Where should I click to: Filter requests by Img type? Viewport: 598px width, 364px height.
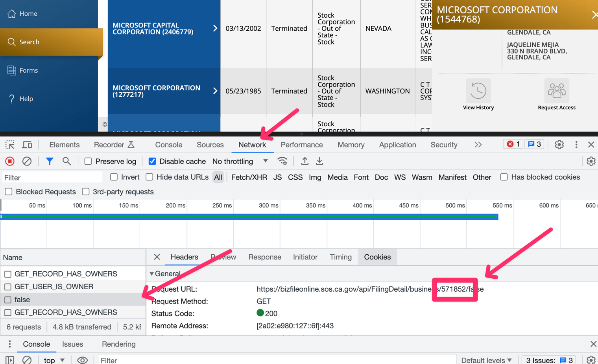315,177
